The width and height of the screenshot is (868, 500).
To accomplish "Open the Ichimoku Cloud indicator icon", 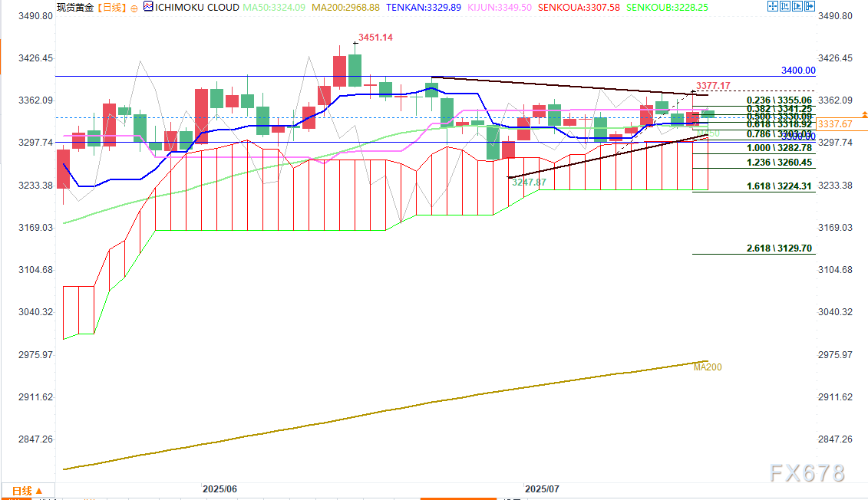I will coord(148,7).
